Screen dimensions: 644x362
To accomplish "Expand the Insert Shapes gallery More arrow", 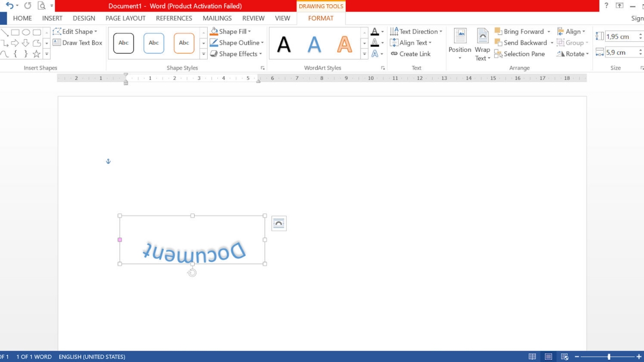I will pyautogui.click(x=47, y=54).
